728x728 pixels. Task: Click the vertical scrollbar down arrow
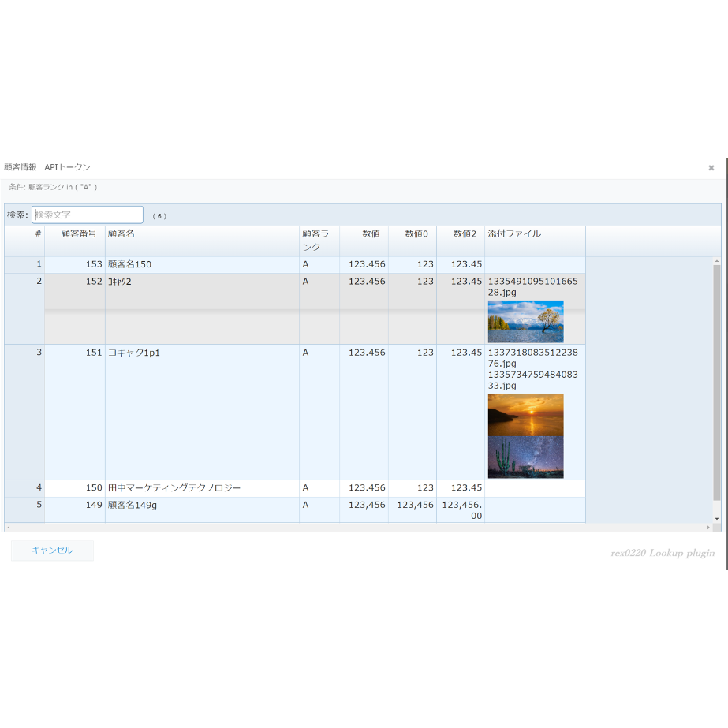(x=717, y=519)
